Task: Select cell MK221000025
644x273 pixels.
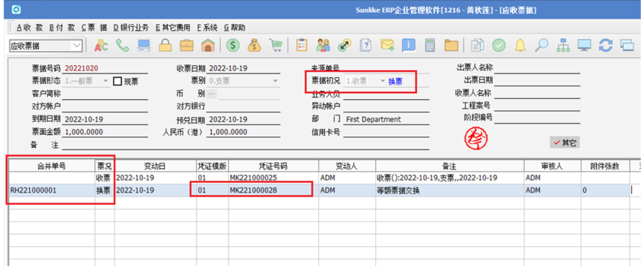Action: [x=273, y=178]
